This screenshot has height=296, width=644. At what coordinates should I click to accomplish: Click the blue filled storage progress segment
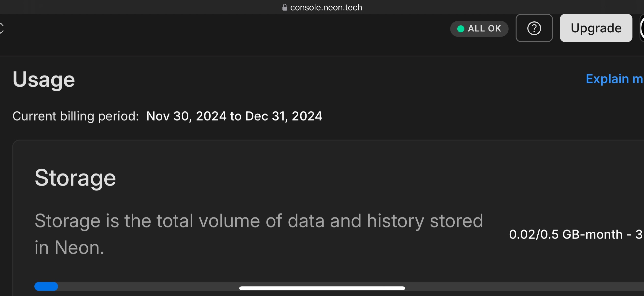46,286
